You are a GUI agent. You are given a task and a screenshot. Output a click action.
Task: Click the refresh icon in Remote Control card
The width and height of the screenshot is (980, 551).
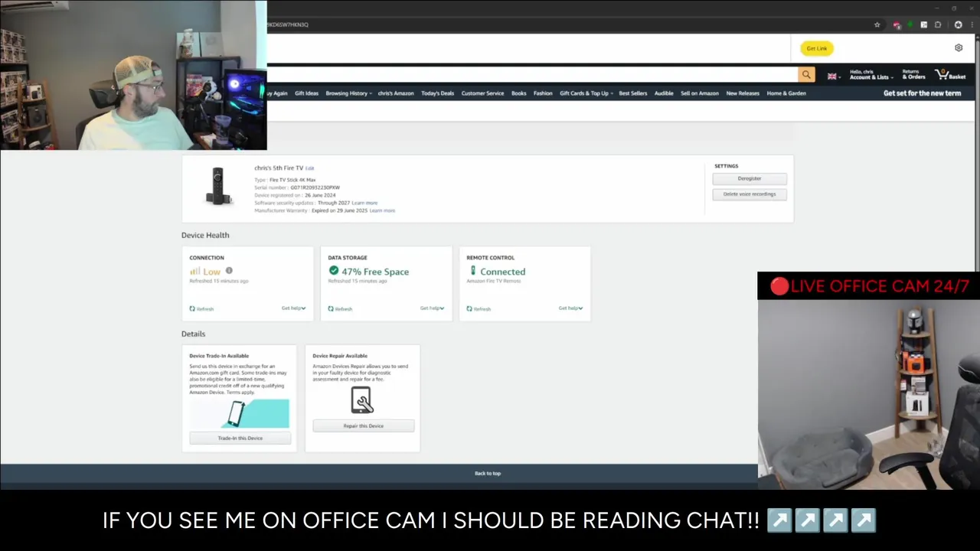point(469,308)
